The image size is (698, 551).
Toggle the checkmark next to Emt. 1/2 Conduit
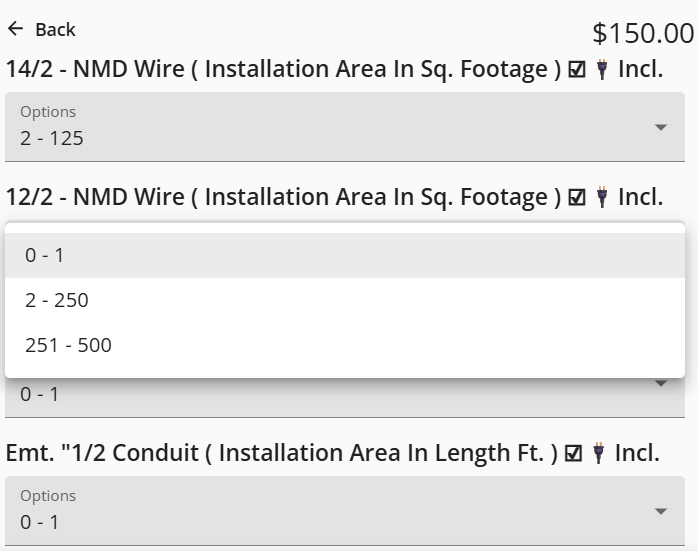tap(574, 454)
